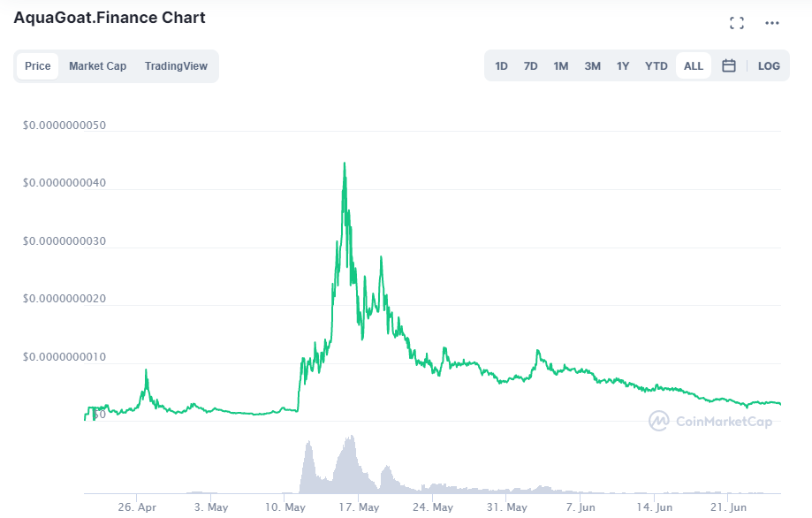Open fullscreen chart view icon
Screen dimensions: 812x518
click(x=736, y=23)
